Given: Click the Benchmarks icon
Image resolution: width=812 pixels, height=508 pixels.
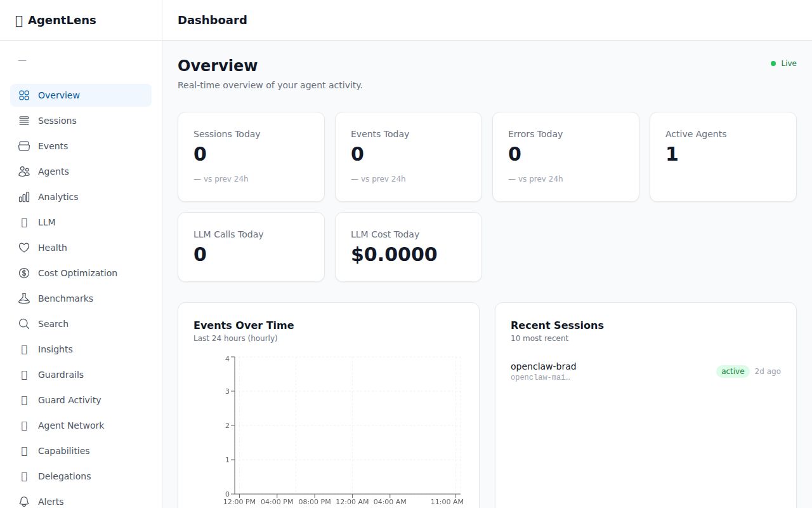Looking at the screenshot, I should pyautogui.click(x=24, y=298).
